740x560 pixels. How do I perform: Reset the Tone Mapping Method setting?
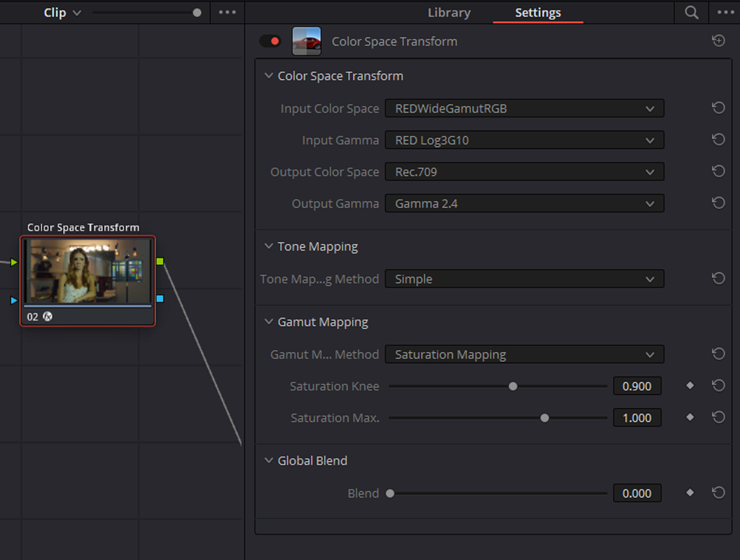718,279
